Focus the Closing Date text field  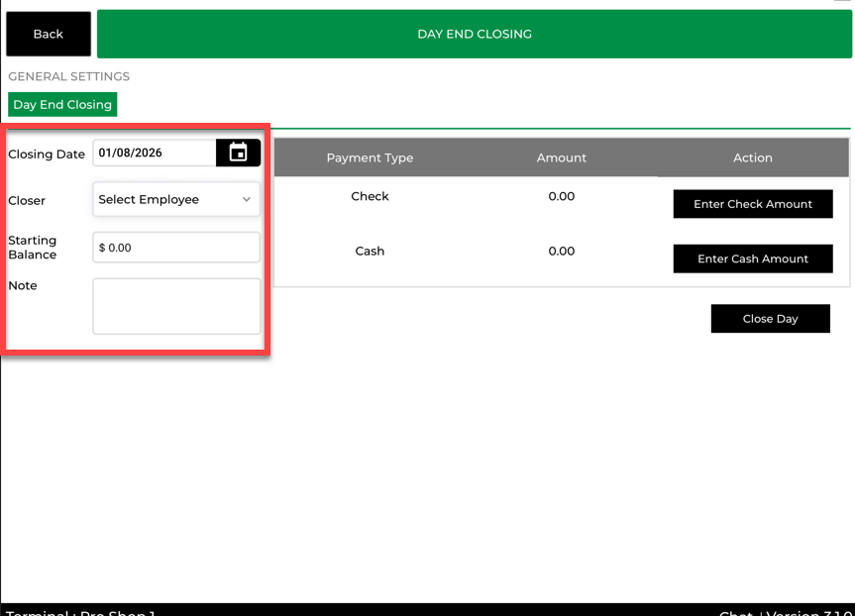[154, 153]
